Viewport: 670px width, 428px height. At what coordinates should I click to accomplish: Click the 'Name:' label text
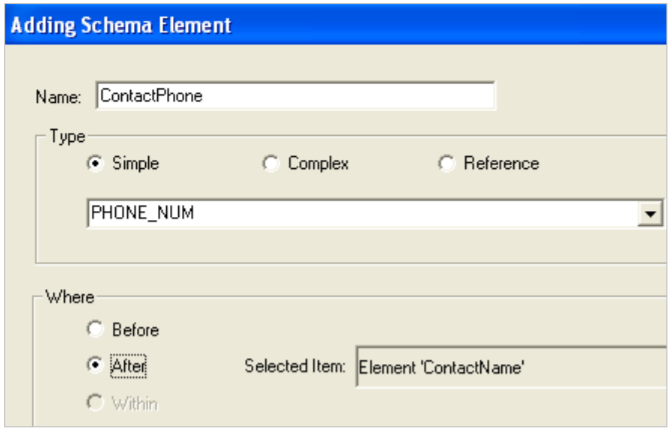coord(58,97)
